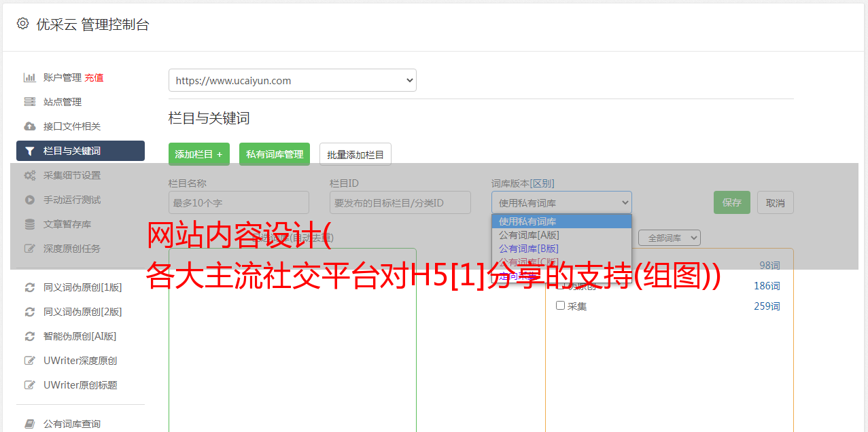Click the green 保存 button
The width and height of the screenshot is (868, 432).
click(x=732, y=202)
